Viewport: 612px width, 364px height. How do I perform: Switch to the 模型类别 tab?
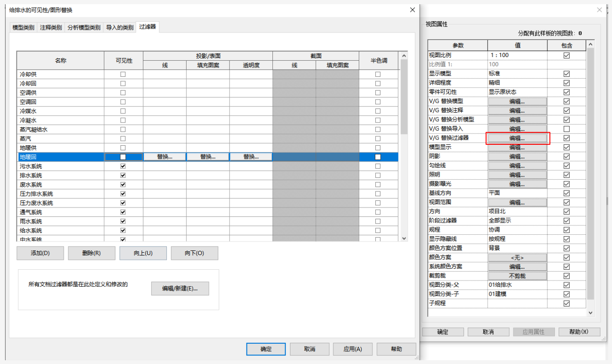tap(24, 28)
